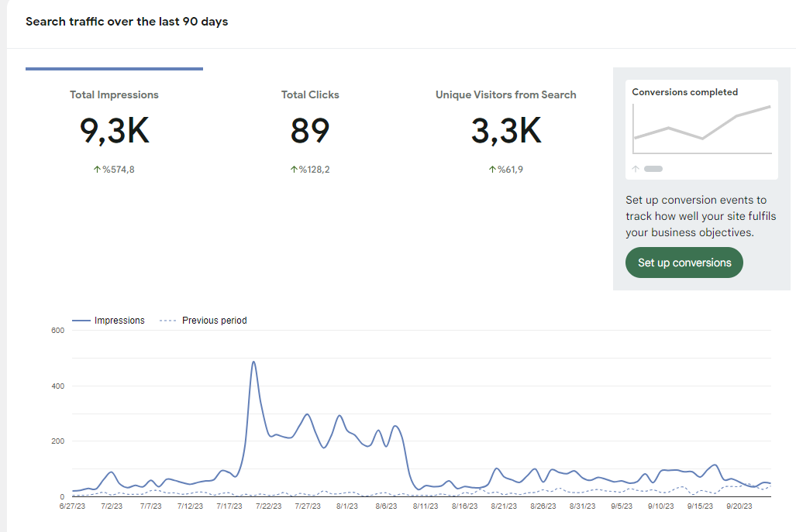Click the 8/1/23 date on the axis
The height and width of the screenshot is (532, 796).
[x=347, y=506]
